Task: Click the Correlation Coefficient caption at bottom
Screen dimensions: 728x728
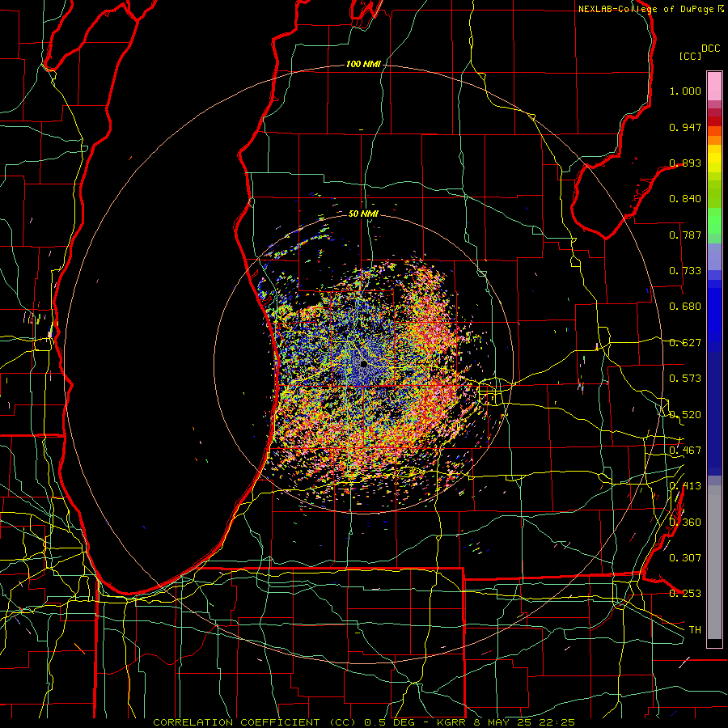Action: [364, 722]
